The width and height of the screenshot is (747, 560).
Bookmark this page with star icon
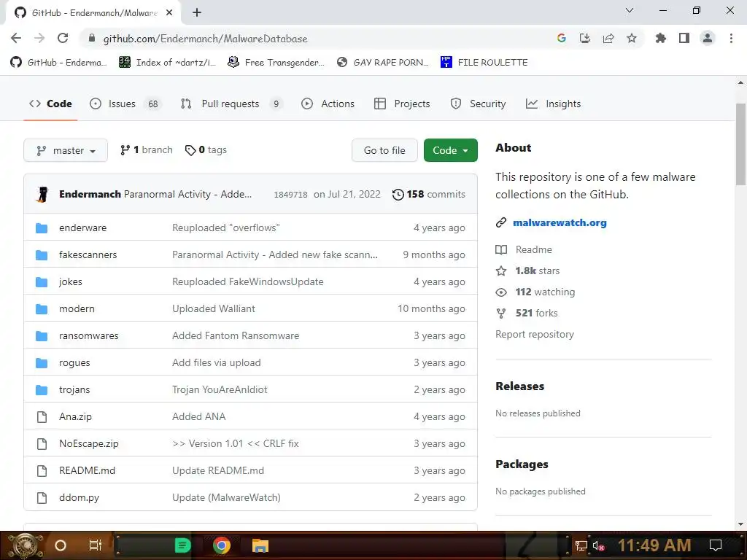[x=632, y=38]
